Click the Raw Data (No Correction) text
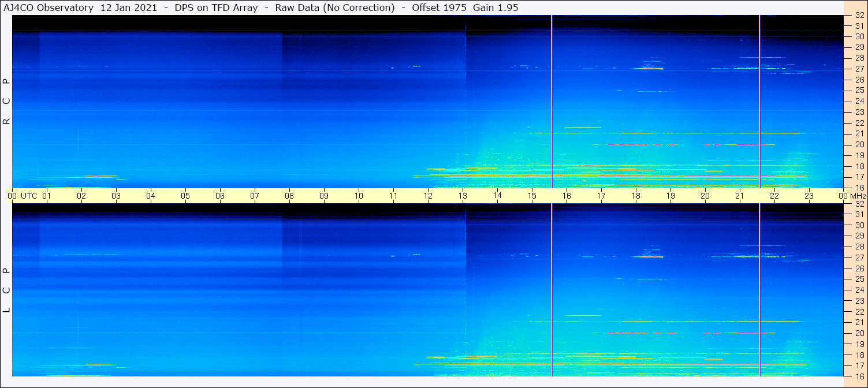868x388 pixels. [335, 8]
